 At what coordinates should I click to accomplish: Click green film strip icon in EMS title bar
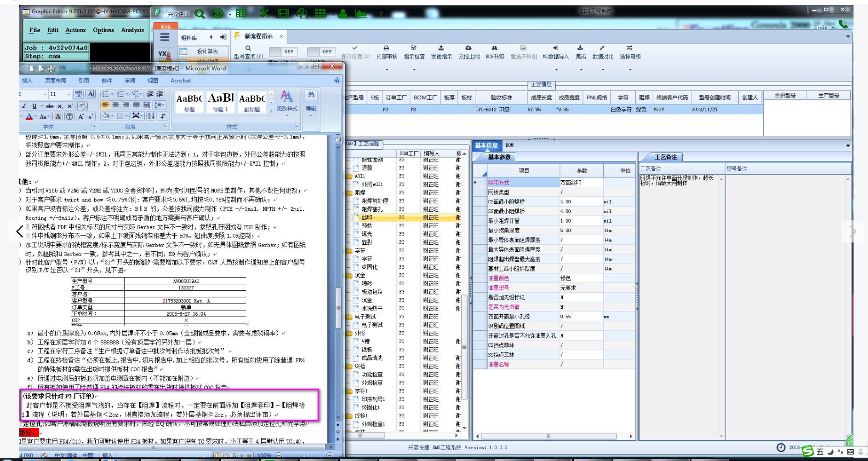(283, 13)
